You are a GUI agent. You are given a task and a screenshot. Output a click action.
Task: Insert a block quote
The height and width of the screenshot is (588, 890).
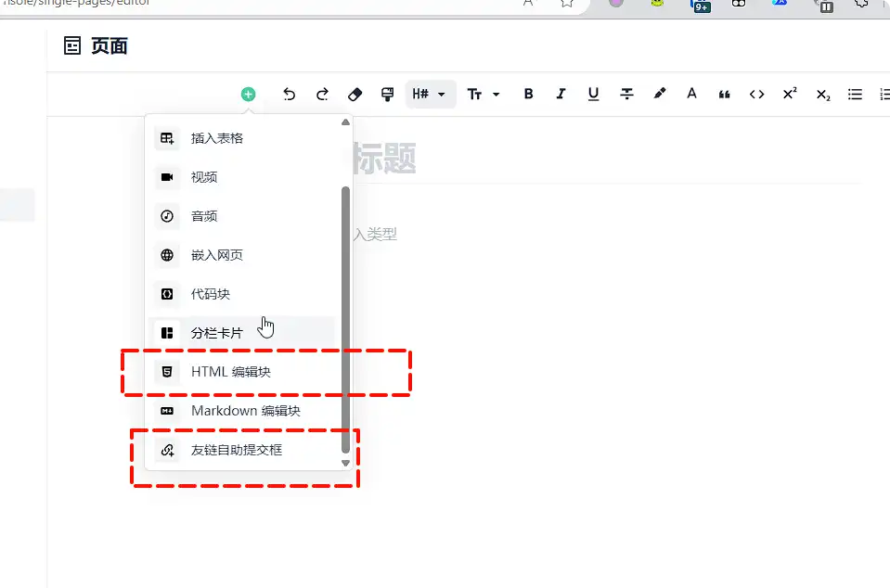(x=724, y=94)
